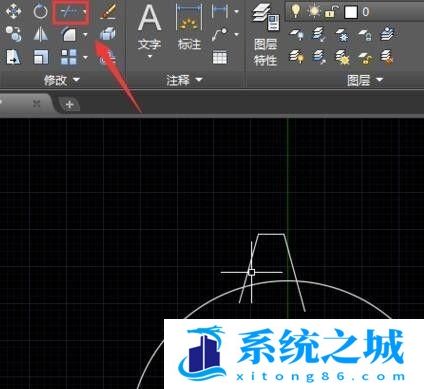The height and width of the screenshot is (389, 424).
Task: Open Leader tool dropdown arrow
Action: tap(236, 34)
